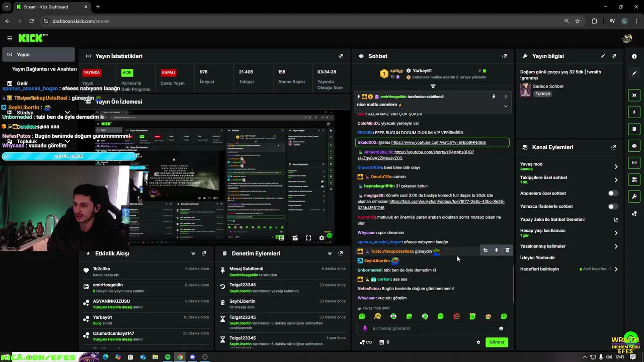Toggle the stream statistics broadcast icon in right sidebar
This screenshot has width=644, height=362.
pos(634,163)
